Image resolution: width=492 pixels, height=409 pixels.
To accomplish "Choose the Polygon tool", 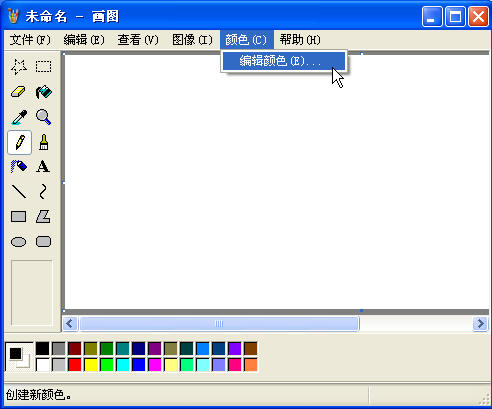I will click(43, 217).
